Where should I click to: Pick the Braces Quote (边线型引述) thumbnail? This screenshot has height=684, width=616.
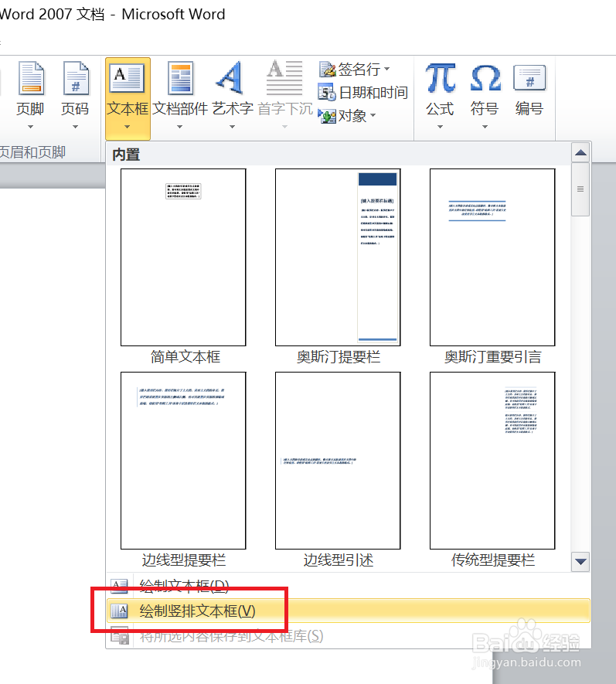point(338,461)
